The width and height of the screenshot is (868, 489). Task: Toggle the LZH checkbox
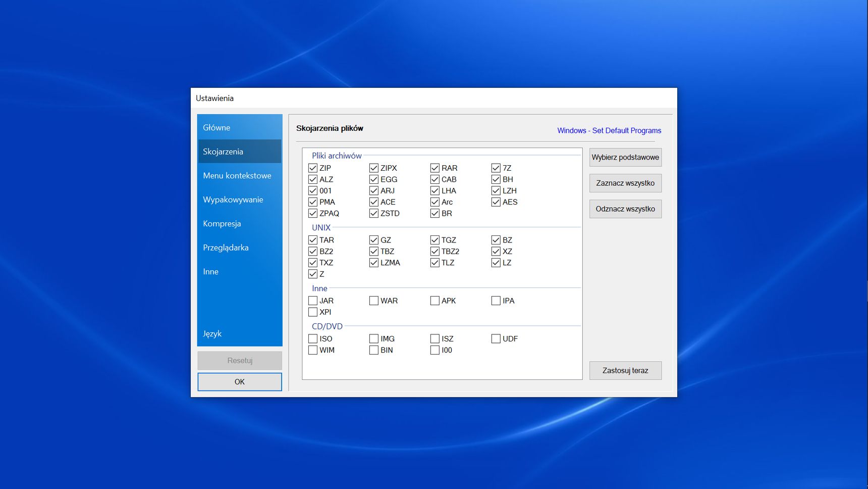coord(496,190)
